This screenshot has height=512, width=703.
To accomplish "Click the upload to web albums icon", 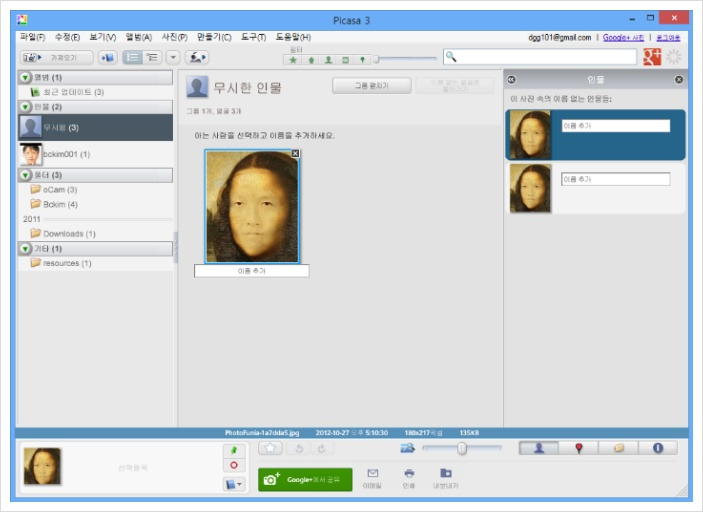I will [197, 57].
